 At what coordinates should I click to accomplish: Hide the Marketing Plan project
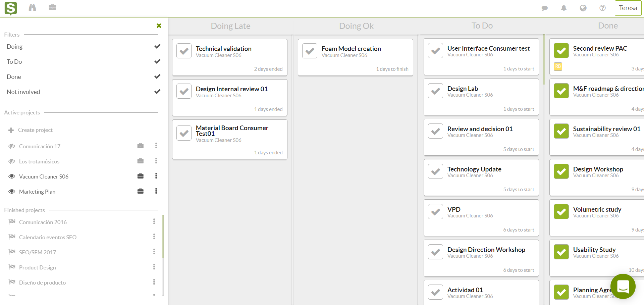tap(12, 192)
